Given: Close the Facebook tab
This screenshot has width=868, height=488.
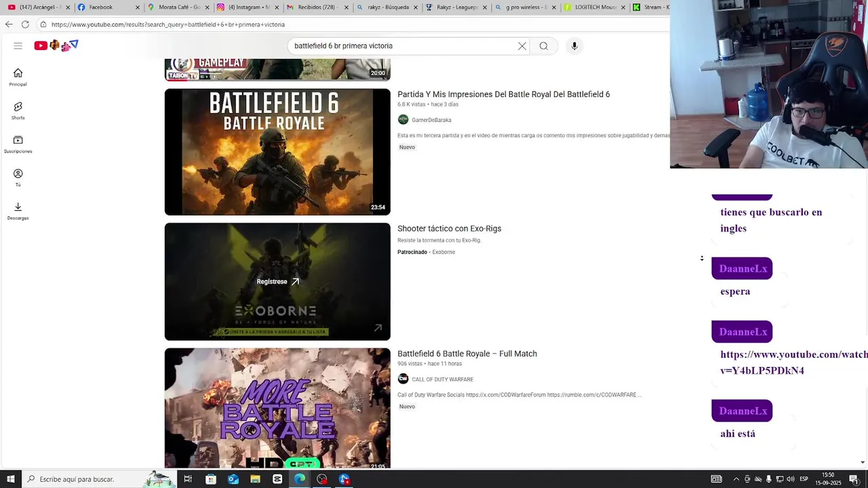Looking at the screenshot, I should click(x=138, y=7).
